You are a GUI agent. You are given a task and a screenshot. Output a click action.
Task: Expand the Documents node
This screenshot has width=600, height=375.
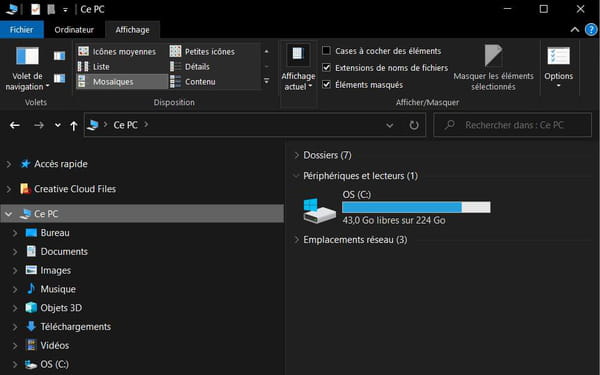click(x=15, y=252)
